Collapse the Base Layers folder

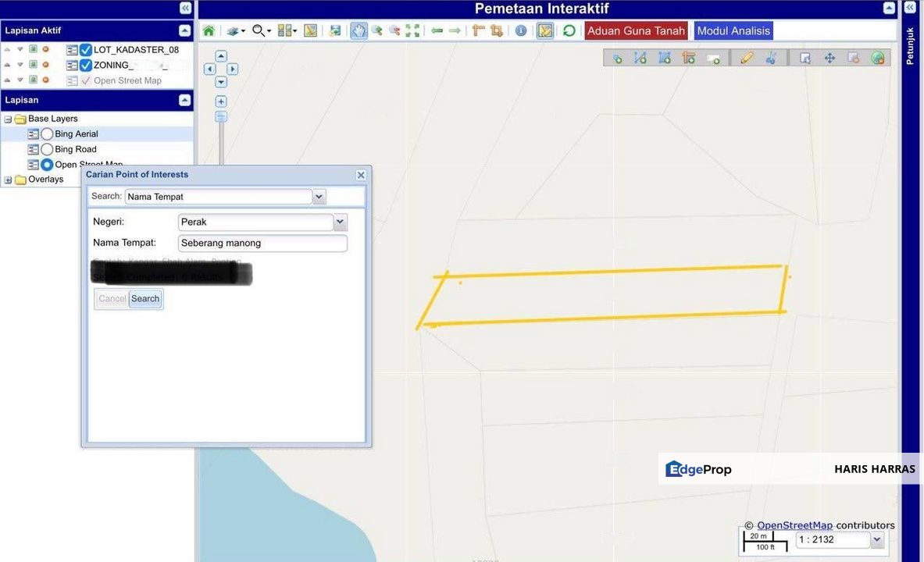coord(9,119)
